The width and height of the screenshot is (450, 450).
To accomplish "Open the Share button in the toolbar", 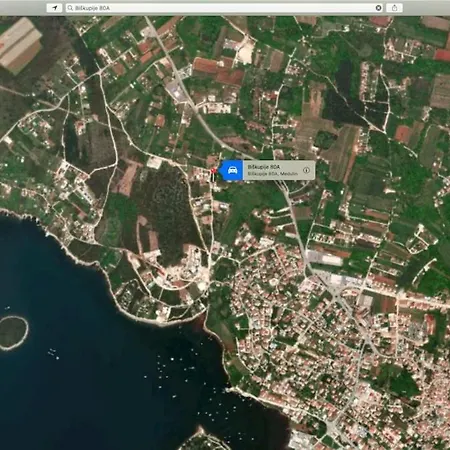I will pos(394,8).
